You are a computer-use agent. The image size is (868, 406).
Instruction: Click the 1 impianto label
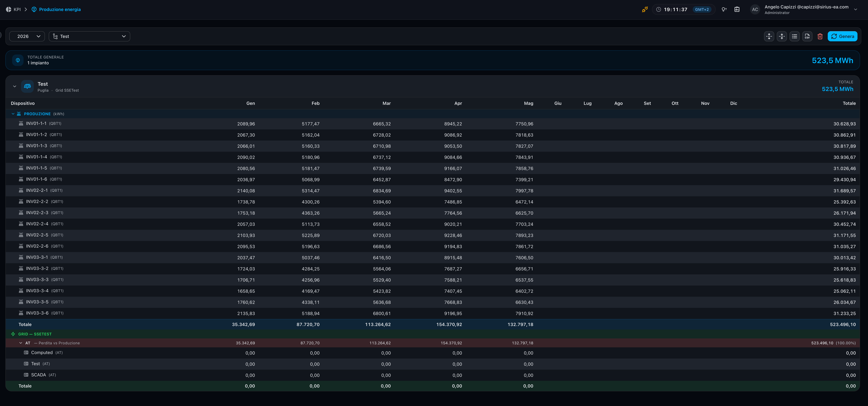[38, 63]
